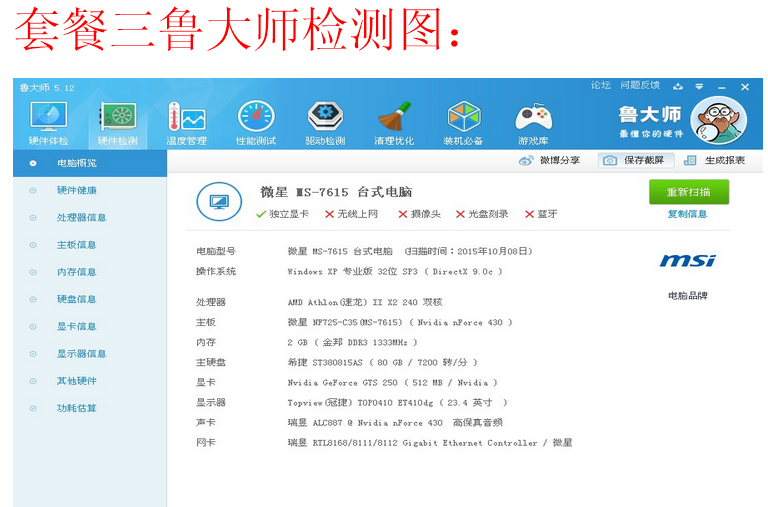Click the Weibo share icon

pyautogui.click(x=526, y=161)
